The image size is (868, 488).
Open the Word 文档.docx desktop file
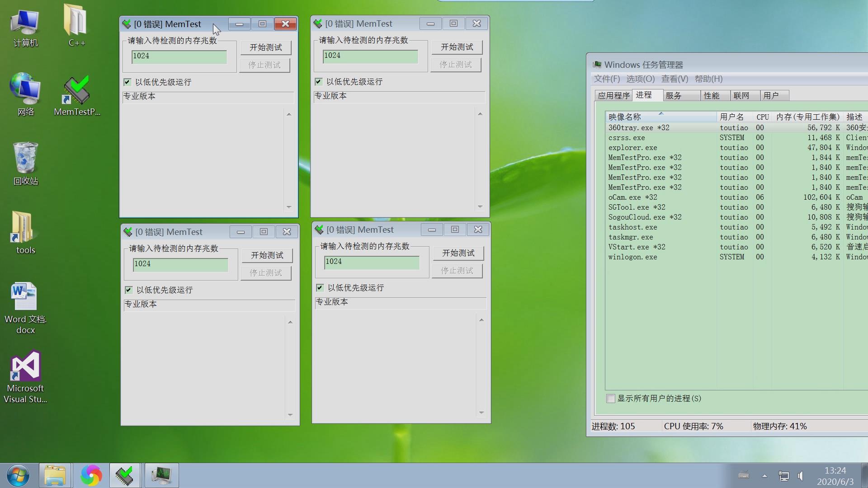click(x=24, y=297)
